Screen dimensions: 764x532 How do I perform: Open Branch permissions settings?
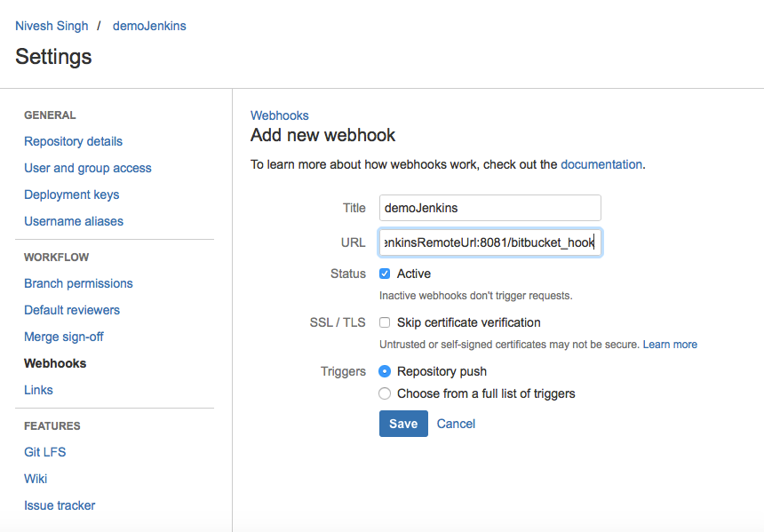tap(78, 283)
